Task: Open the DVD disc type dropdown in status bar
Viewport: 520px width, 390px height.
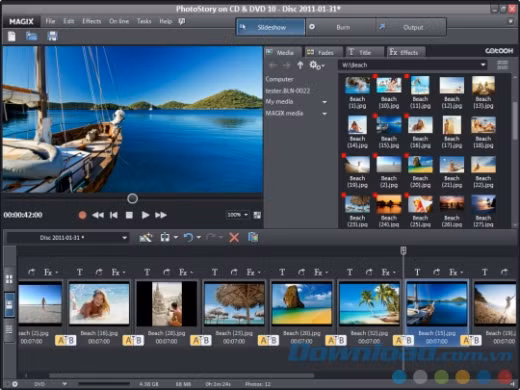Action: coord(64,384)
